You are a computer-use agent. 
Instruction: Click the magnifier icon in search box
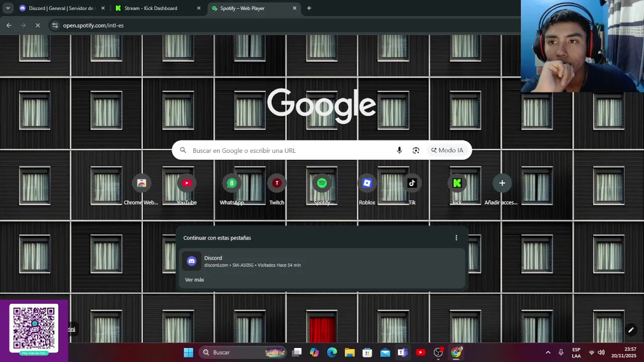(x=183, y=150)
